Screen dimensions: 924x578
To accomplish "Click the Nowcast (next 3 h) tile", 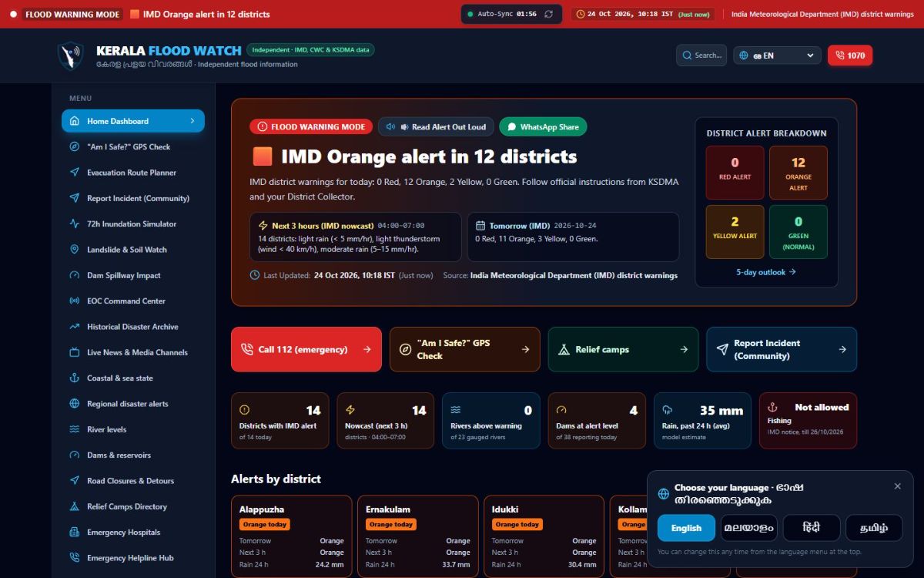I will tap(386, 420).
